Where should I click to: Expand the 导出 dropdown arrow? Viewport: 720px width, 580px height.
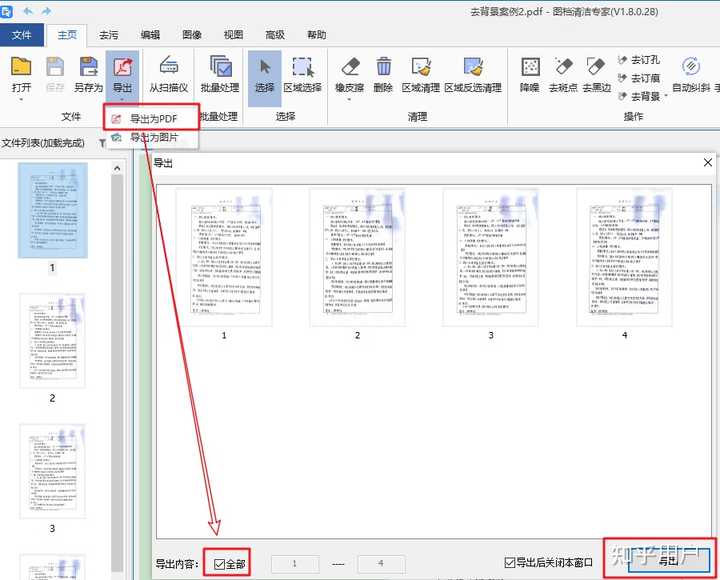(x=123, y=99)
